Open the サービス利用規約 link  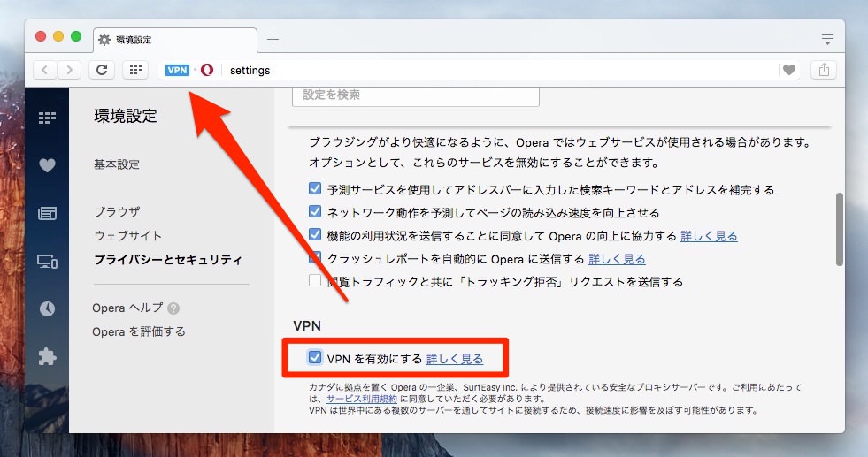[362, 399]
